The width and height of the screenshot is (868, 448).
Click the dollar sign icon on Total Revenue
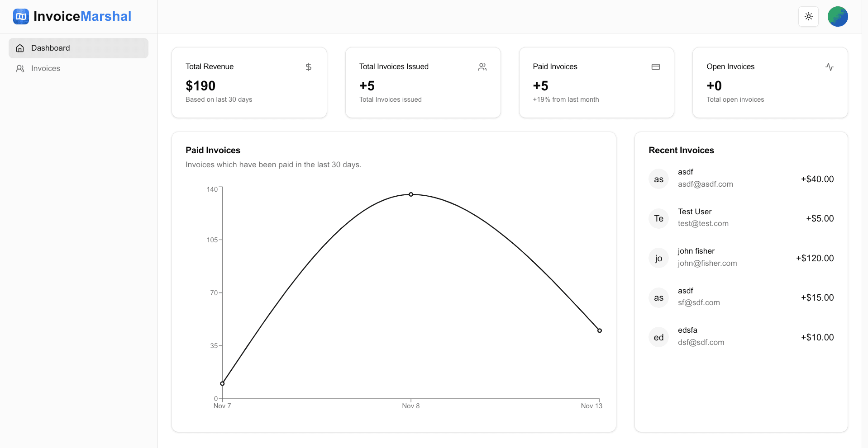(x=308, y=67)
